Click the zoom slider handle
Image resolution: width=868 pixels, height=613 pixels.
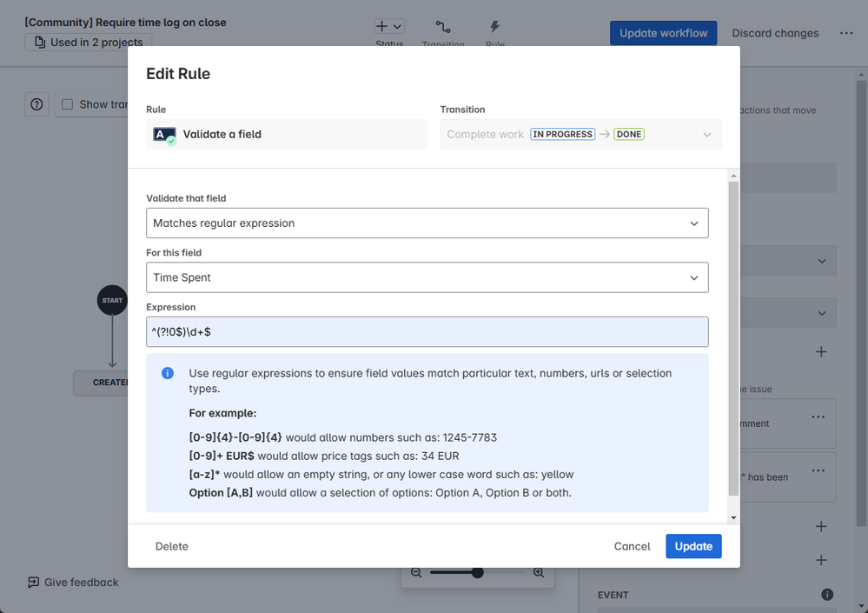click(x=477, y=573)
